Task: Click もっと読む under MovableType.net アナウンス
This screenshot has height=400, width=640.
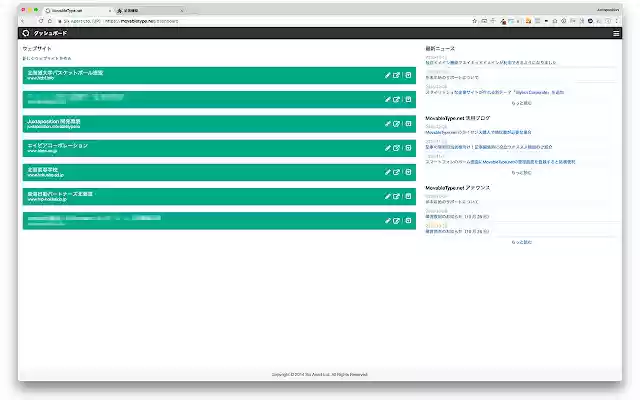Action: tap(522, 242)
